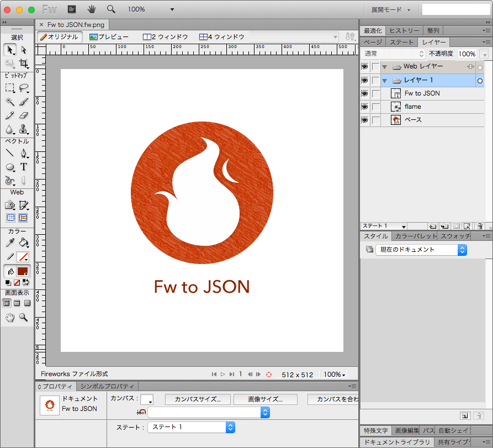
Task: Choose the Eyedropper tool
Action: (9, 243)
